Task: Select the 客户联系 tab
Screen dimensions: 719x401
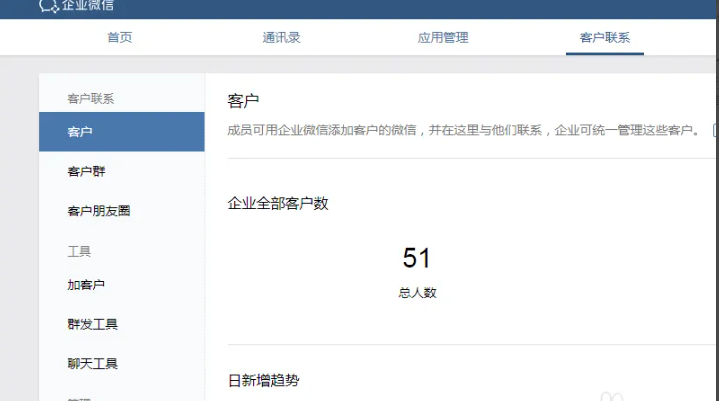Action: click(x=605, y=38)
